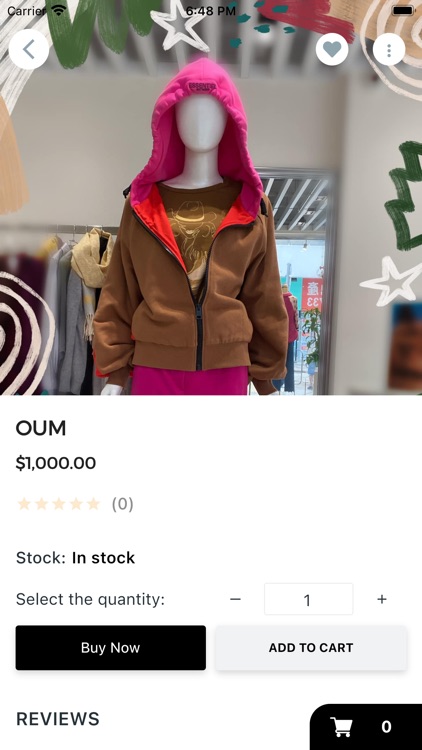The width and height of the screenshot is (422, 750).
Task: Go back using the arrow button
Action: click(x=29, y=49)
